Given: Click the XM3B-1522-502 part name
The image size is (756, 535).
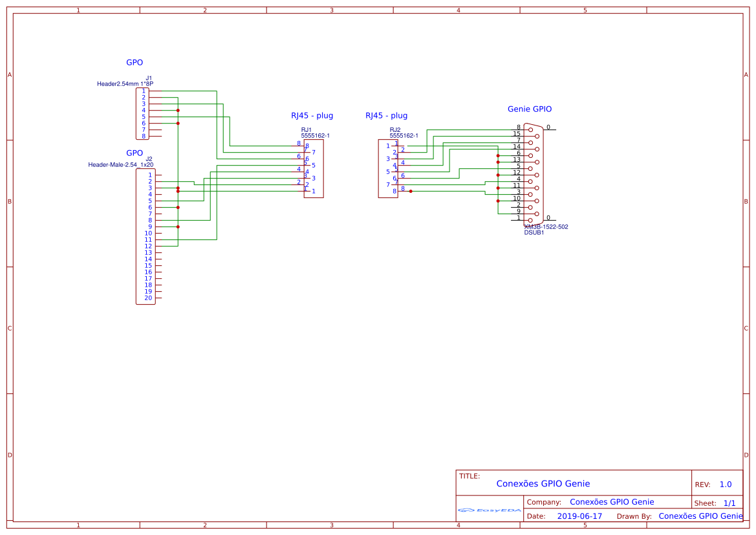Looking at the screenshot, I should click(x=546, y=227).
